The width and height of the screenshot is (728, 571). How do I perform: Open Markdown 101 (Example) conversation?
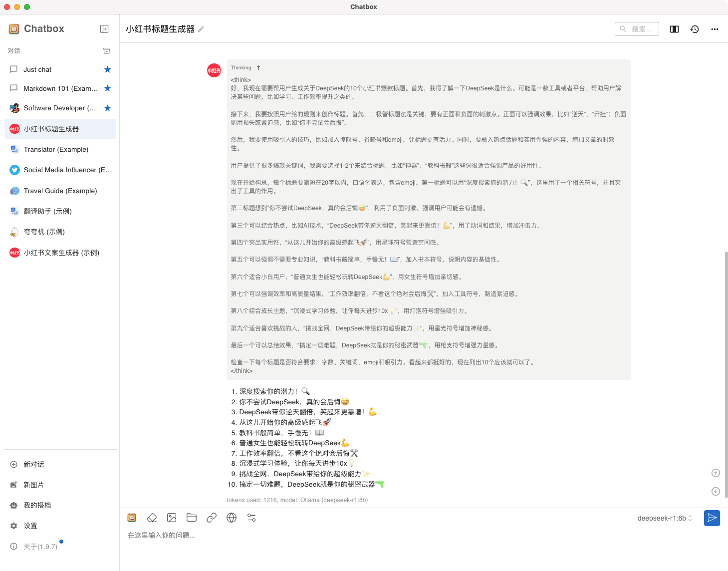(x=60, y=88)
